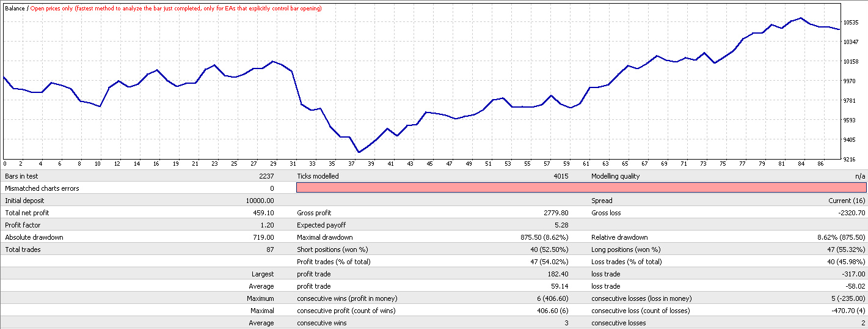Select the Initial deposit value 10000.00
Screen dimensions: 868x329
pyautogui.click(x=260, y=201)
